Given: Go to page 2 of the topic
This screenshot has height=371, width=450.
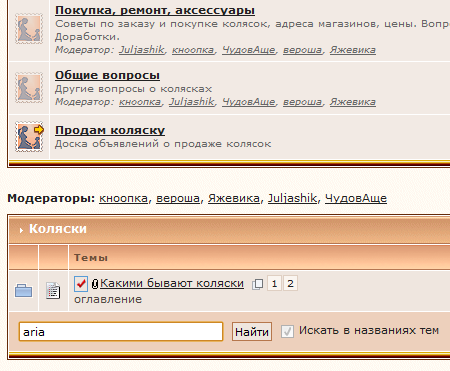Looking at the screenshot, I should click(x=290, y=284).
